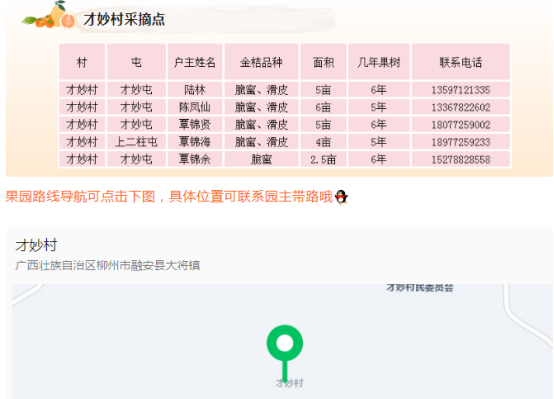Click the 才妙村民委员会 map label
The width and height of the screenshot is (554, 399).
[x=420, y=288]
